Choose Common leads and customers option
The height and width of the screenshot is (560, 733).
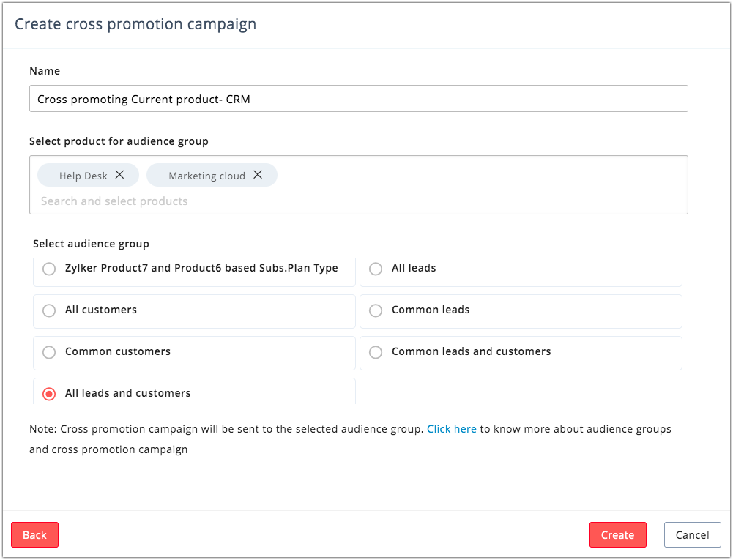[376, 352]
